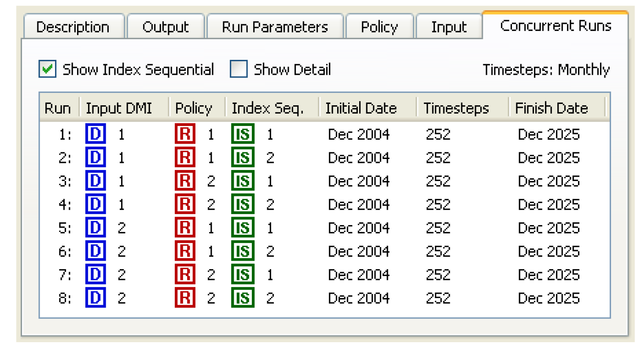Go to the Run Parameters tab
The height and width of the screenshot is (347, 644).
[275, 27]
